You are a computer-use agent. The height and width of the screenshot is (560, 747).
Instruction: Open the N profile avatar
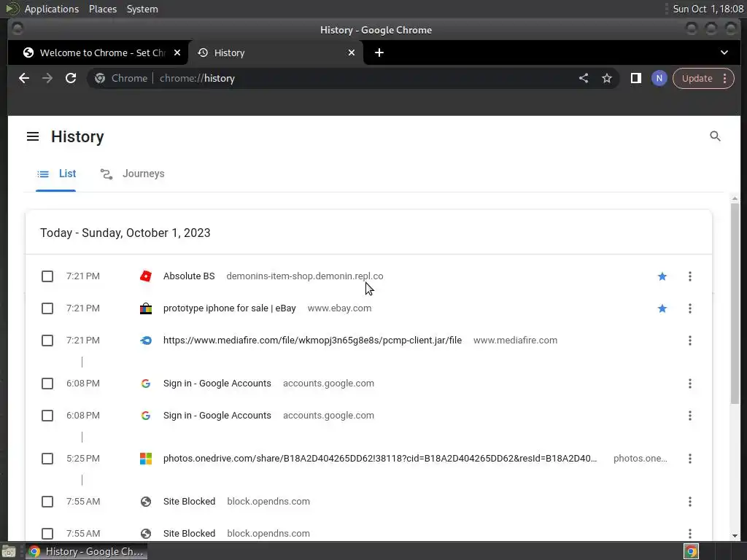[x=659, y=78]
